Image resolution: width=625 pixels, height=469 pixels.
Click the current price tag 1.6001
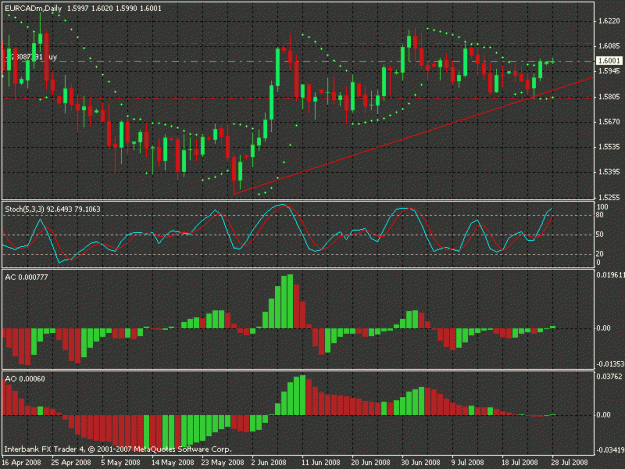click(609, 61)
